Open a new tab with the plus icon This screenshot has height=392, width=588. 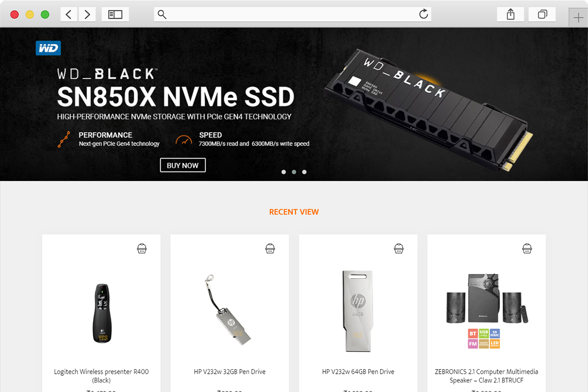coord(578,17)
